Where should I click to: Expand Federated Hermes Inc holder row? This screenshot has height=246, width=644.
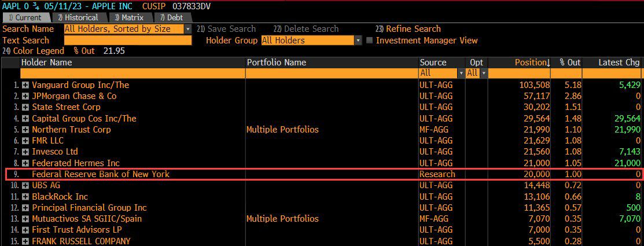[25, 163]
